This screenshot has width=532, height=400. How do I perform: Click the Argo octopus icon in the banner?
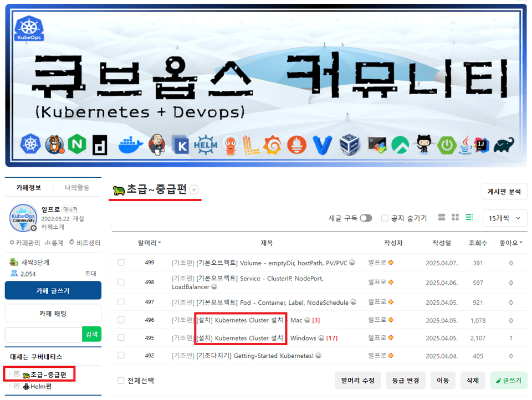coord(231,145)
